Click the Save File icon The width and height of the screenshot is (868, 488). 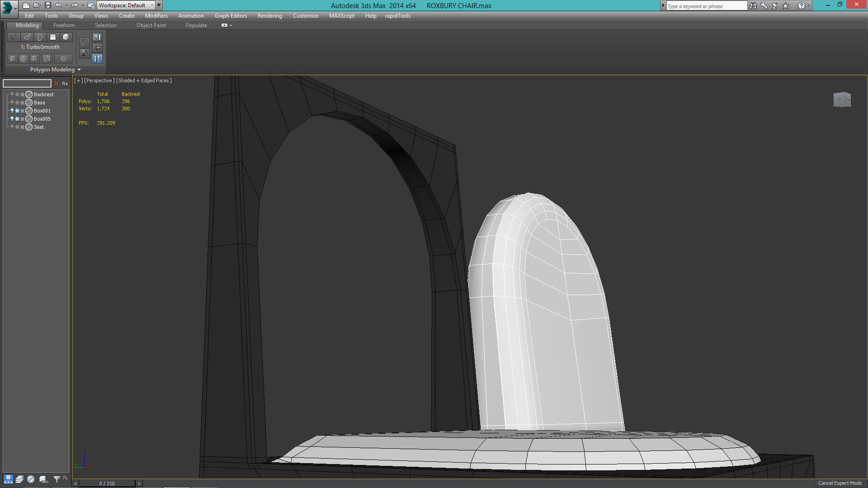coord(48,5)
